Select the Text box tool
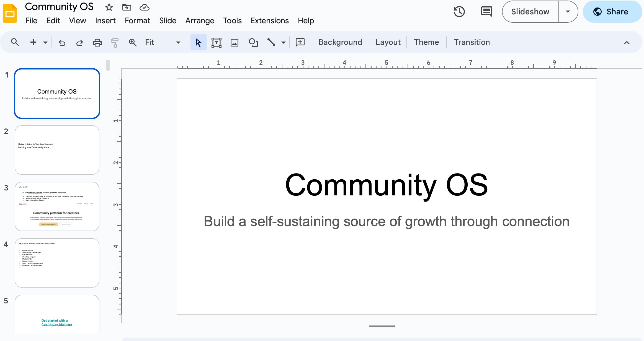Image resolution: width=644 pixels, height=341 pixels. [216, 42]
